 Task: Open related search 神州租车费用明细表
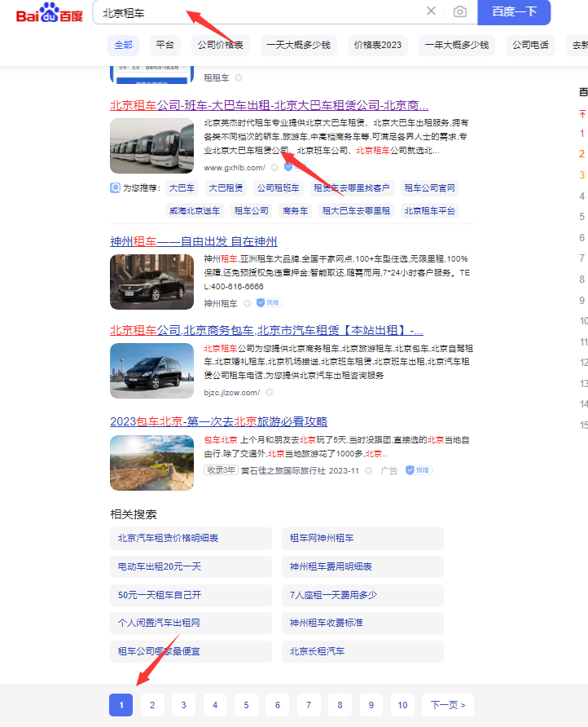362,566
